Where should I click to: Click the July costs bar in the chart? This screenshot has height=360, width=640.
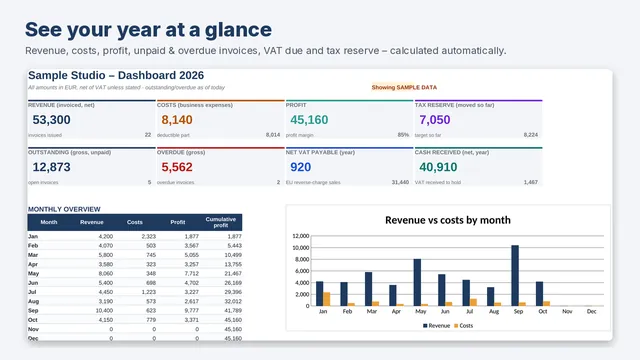[x=473, y=302]
